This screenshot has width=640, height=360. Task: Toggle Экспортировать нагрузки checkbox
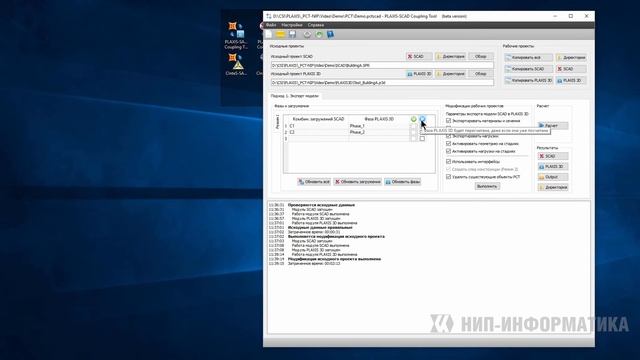click(x=449, y=136)
